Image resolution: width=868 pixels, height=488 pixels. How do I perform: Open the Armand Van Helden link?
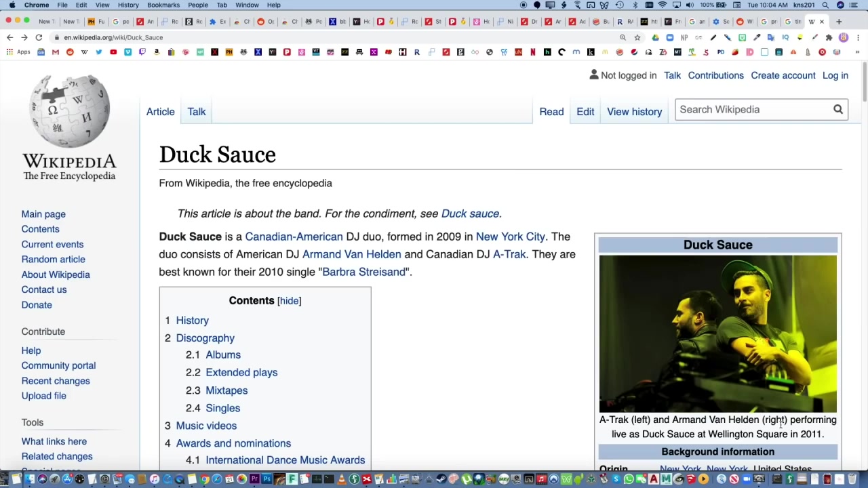pos(352,254)
